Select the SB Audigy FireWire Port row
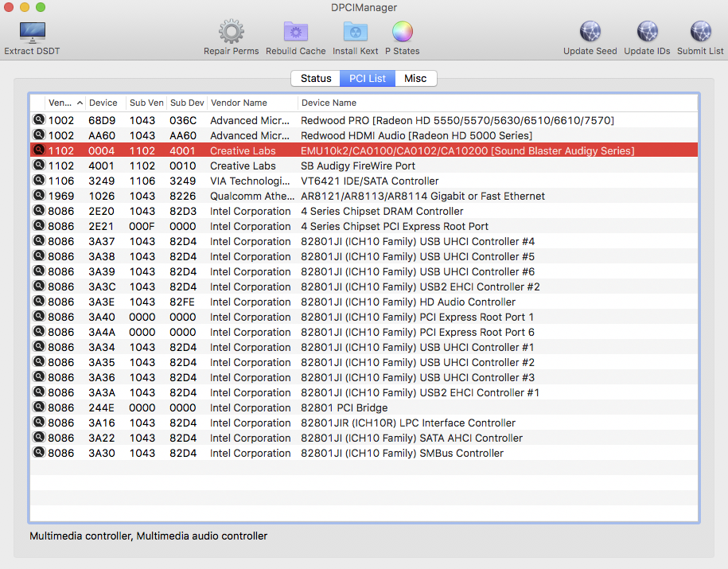 tap(364, 166)
